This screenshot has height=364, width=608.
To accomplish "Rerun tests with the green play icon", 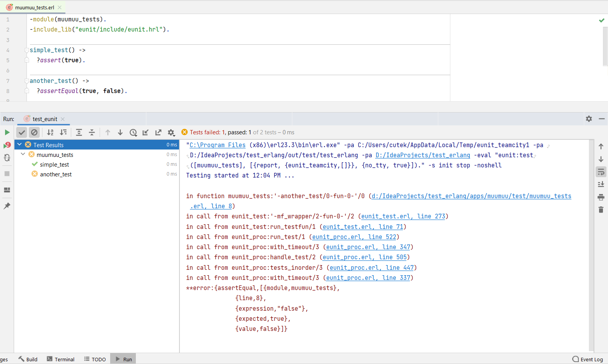I will tap(7, 132).
